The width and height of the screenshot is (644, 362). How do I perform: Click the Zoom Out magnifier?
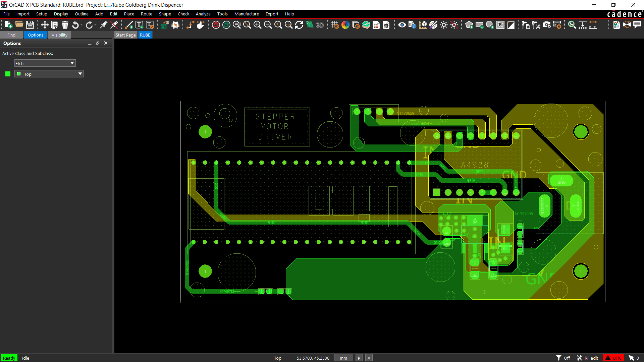(x=268, y=25)
